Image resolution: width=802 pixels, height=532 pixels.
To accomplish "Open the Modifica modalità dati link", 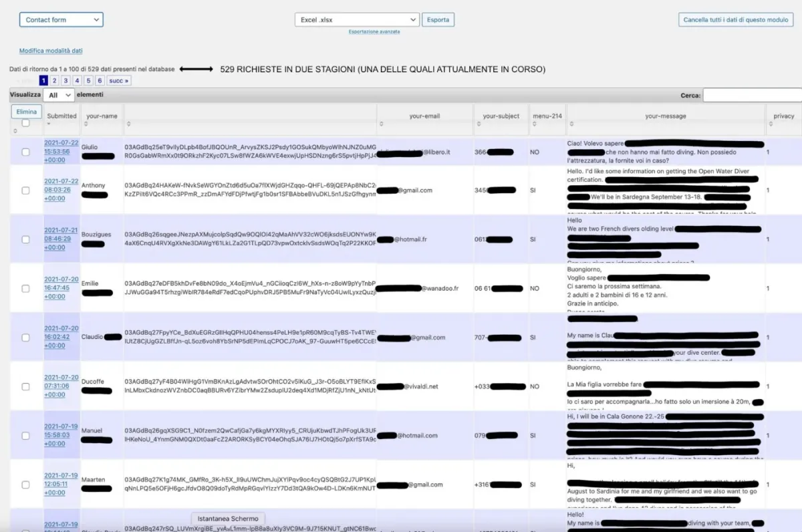I will (51, 51).
